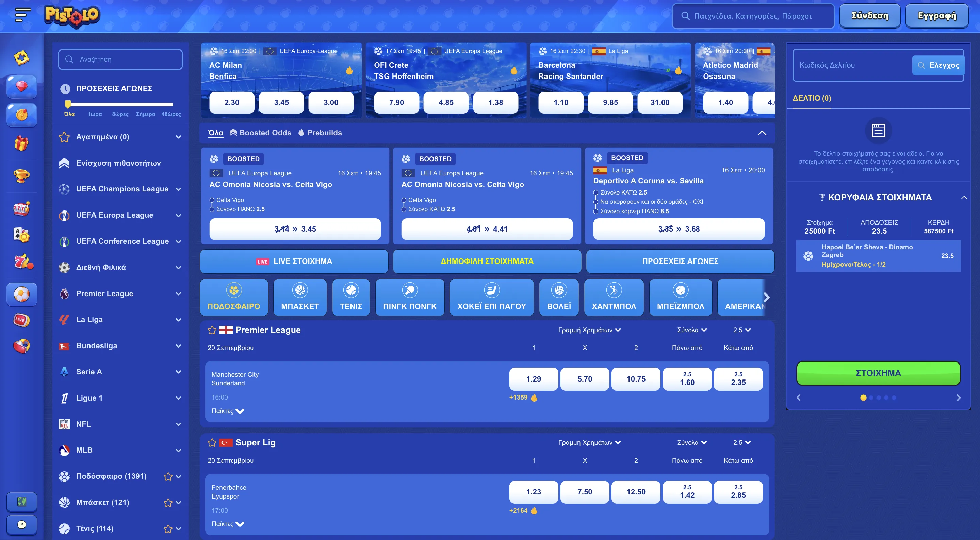Favorite the Super Lig star

coord(212,442)
